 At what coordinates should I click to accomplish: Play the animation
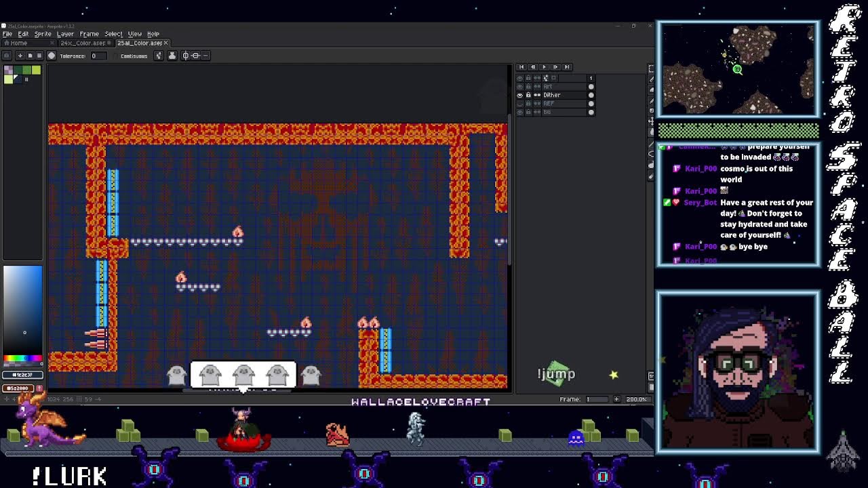[545, 67]
